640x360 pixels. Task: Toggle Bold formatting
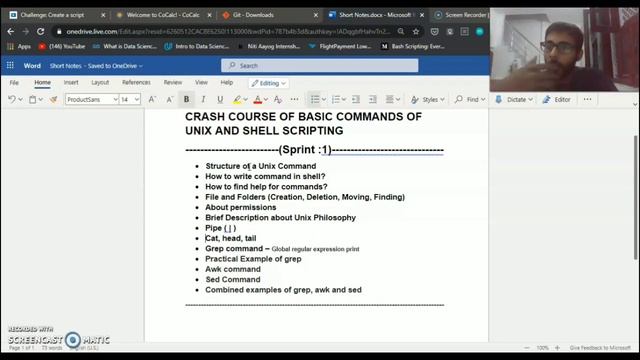187,99
